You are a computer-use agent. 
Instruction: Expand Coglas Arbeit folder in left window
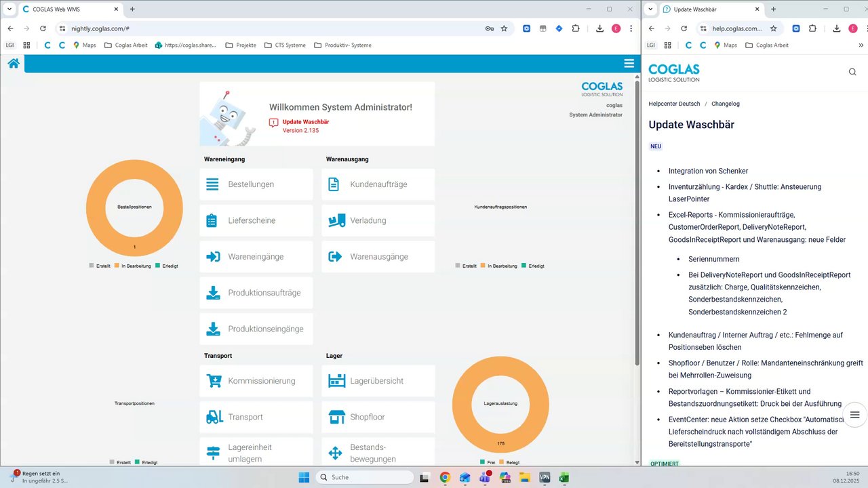tap(126, 45)
